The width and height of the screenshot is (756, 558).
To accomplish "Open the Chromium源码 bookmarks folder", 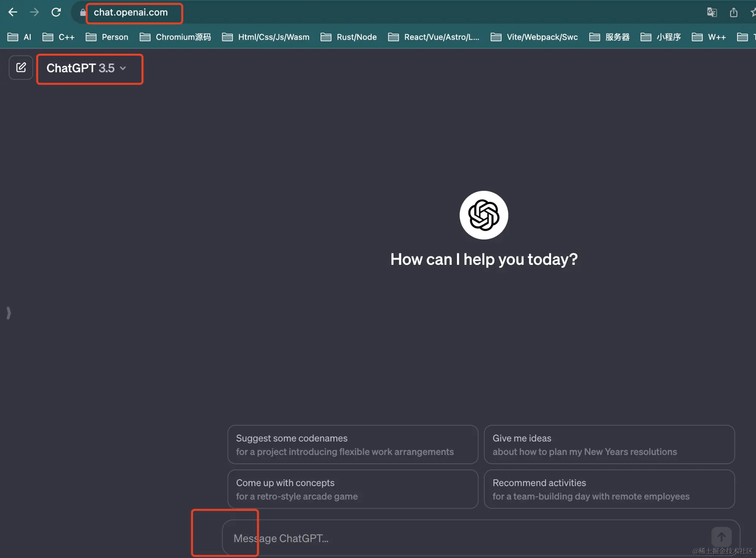I will 175,37.
